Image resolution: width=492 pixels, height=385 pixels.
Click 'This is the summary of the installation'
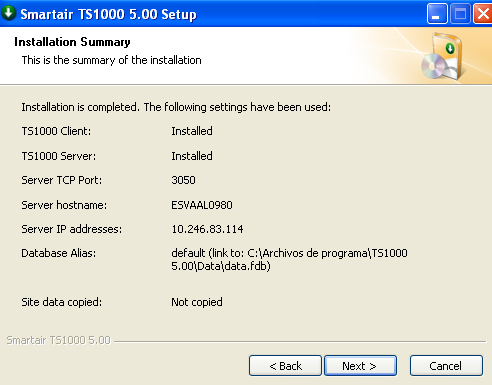[x=112, y=60]
